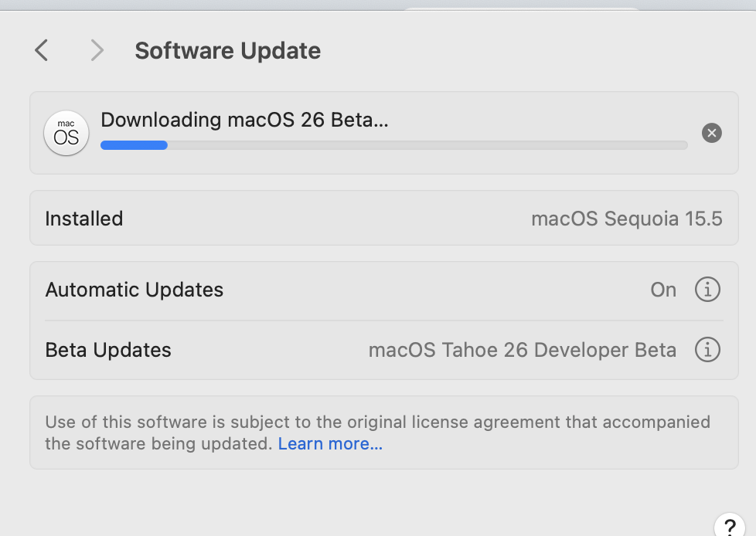Open the Beta Updates info button
Screen dimensions: 756x536
tap(707, 350)
